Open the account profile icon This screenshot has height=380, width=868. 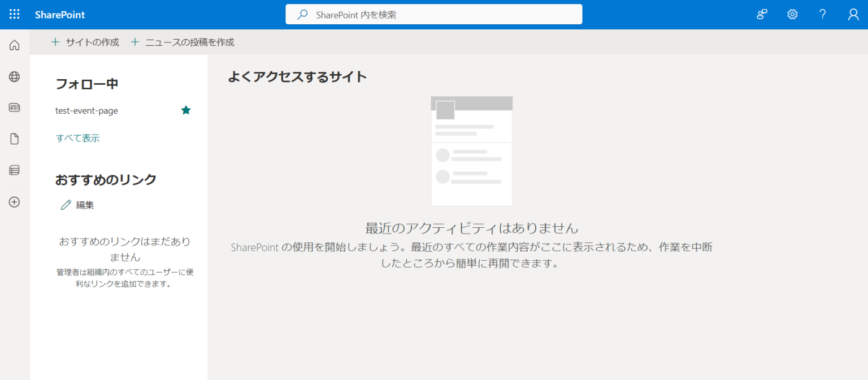(853, 14)
